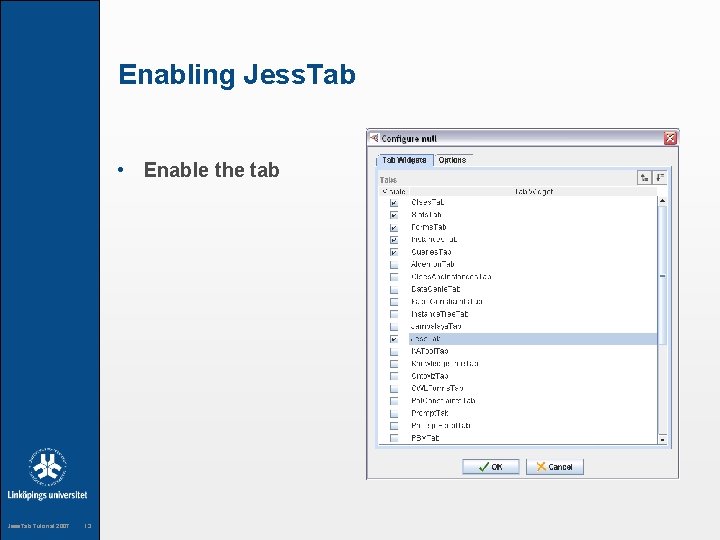This screenshot has height=540, width=720.
Task: Enable the KAToolTab checkbox
Action: [x=394, y=351]
